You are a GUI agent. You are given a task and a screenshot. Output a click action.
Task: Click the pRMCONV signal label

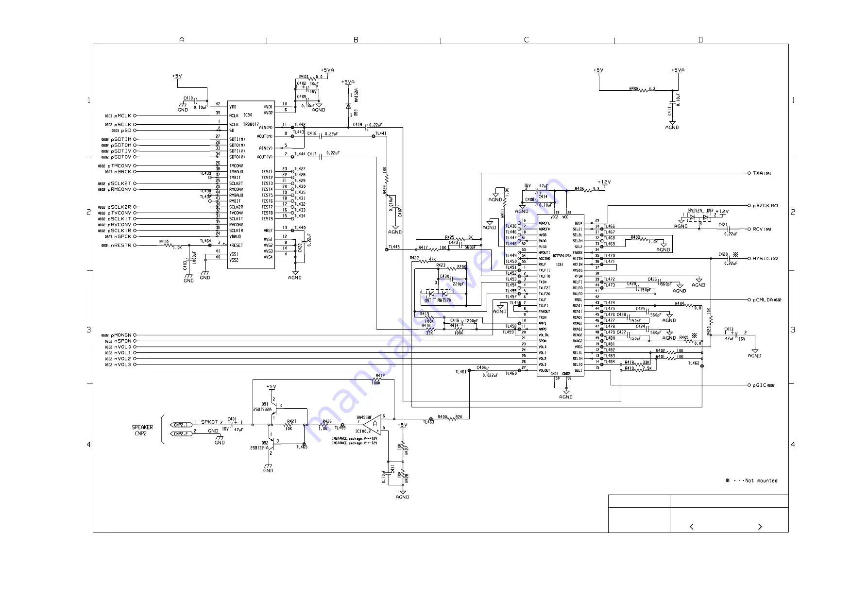point(119,189)
